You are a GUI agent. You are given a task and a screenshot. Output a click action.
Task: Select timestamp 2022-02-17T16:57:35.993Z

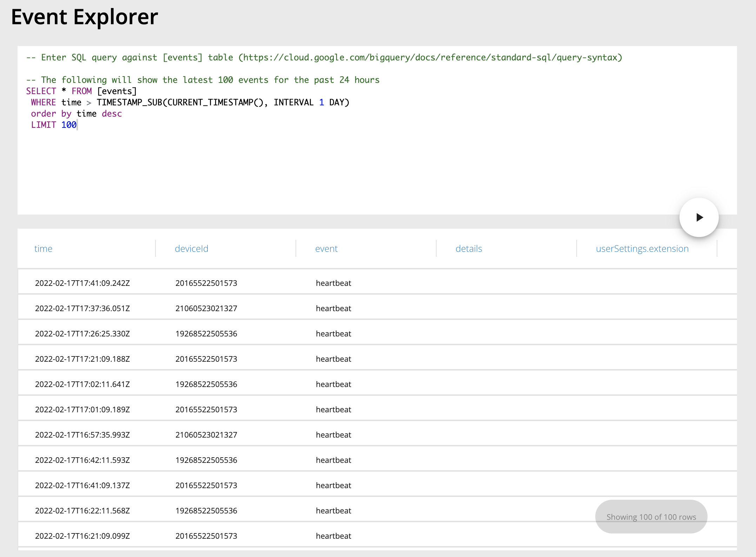click(82, 435)
